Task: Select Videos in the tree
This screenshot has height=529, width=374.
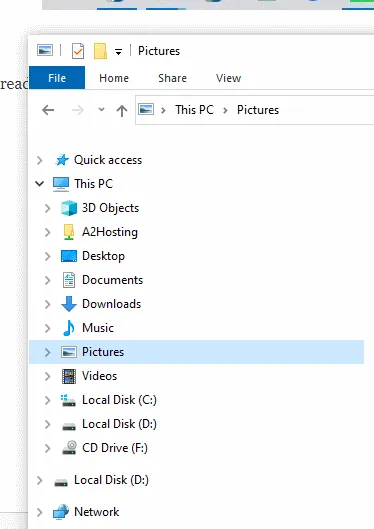Action: point(99,376)
